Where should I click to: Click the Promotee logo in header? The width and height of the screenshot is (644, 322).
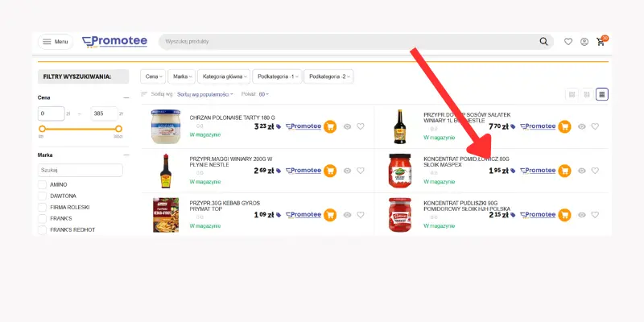114,42
